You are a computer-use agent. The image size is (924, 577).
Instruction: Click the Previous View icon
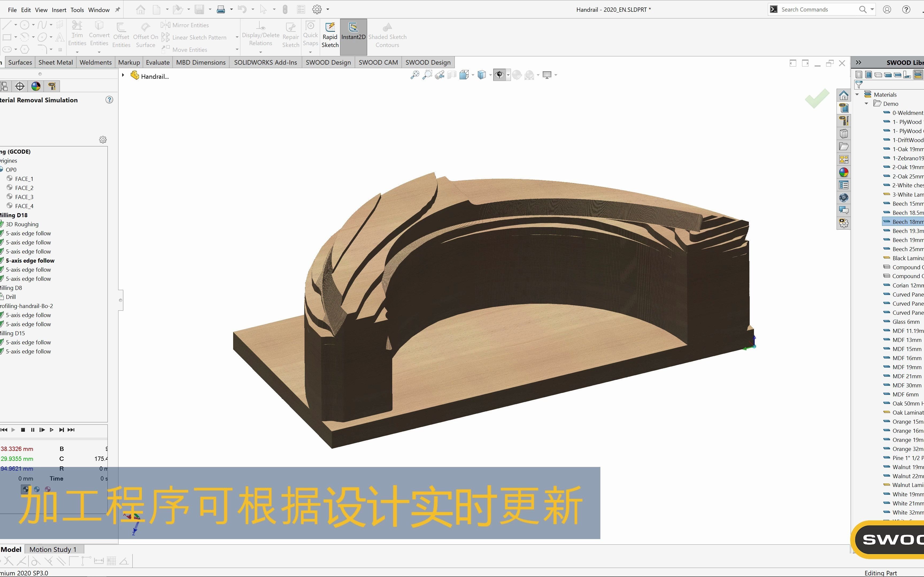coord(440,75)
